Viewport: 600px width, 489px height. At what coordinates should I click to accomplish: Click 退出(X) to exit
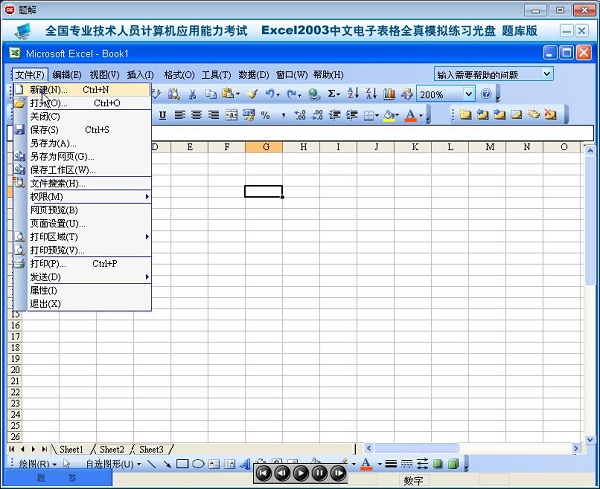82,304
